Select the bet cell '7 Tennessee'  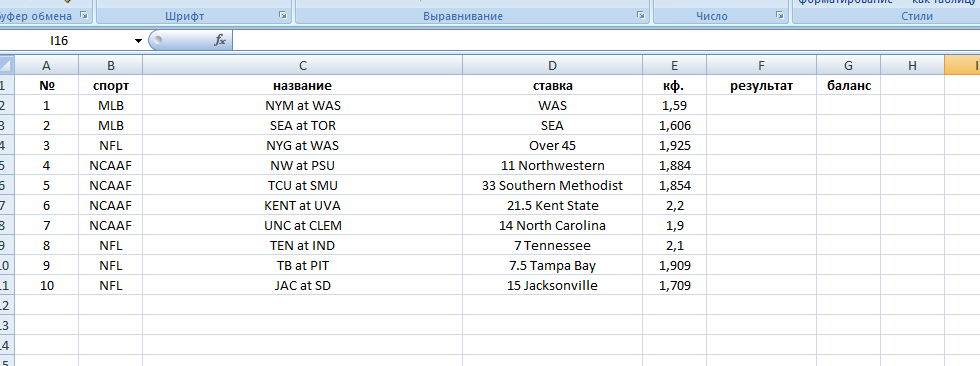point(552,245)
